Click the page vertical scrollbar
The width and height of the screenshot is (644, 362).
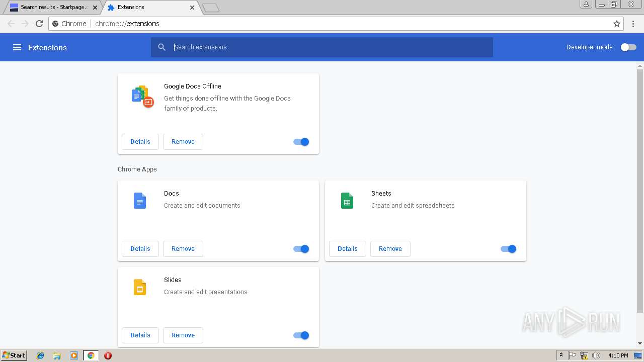click(x=640, y=191)
